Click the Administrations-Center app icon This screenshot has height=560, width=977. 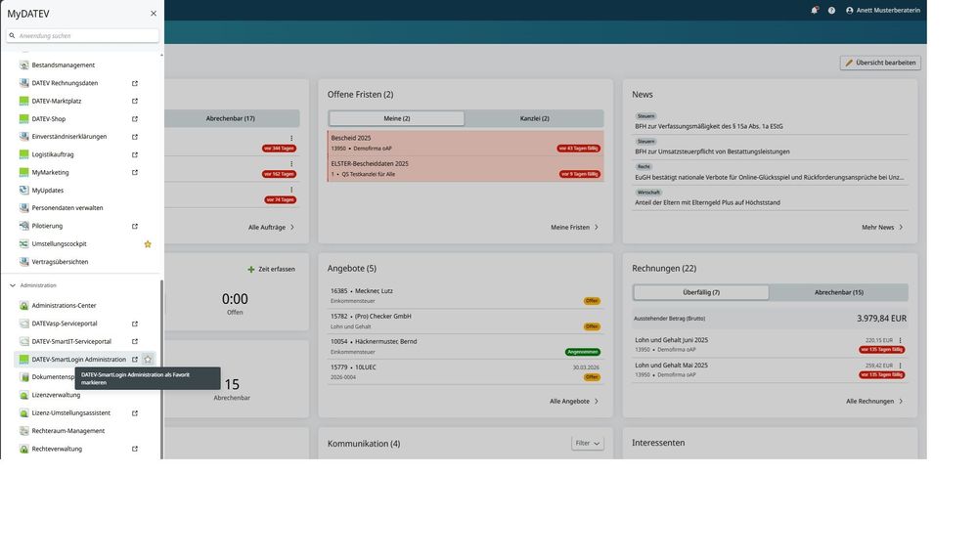tap(23, 306)
